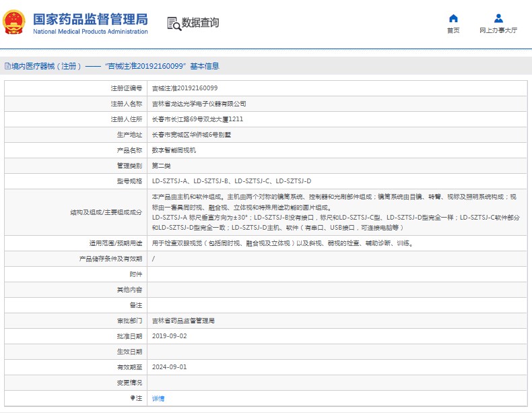The width and height of the screenshot is (532, 413).
Task: Click the 批准日期 row label
Action: (129, 336)
